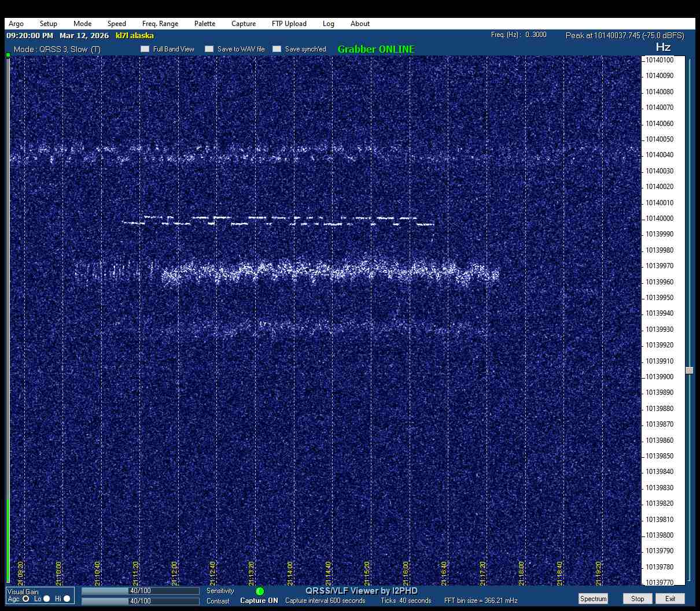The width and height of the screenshot is (700, 611).
Task: Tick the Save to WAV file checkbox
Action: tap(209, 49)
